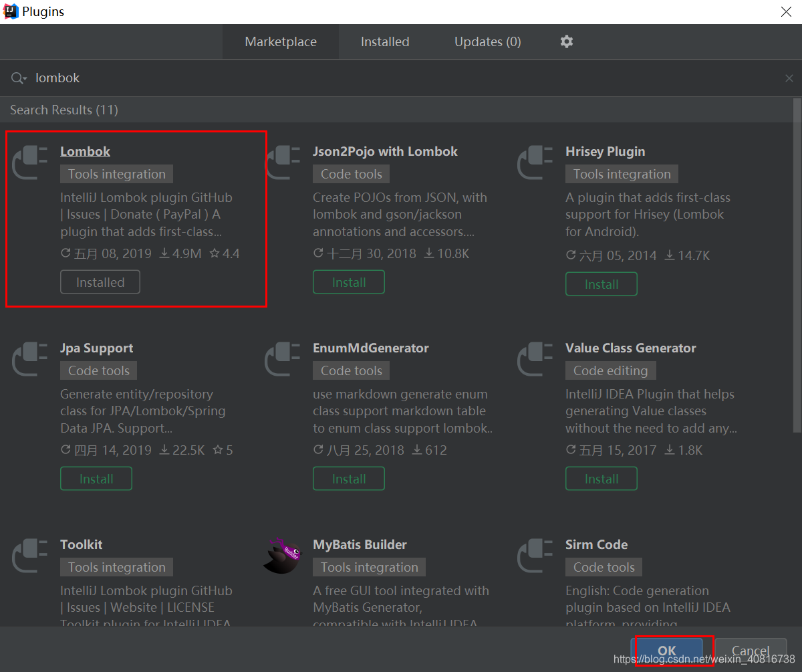Image resolution: width=802 pixels, height=672 pixels.
Task: Click Toolkit's Tools integration tag
Action: pos(116,567)
